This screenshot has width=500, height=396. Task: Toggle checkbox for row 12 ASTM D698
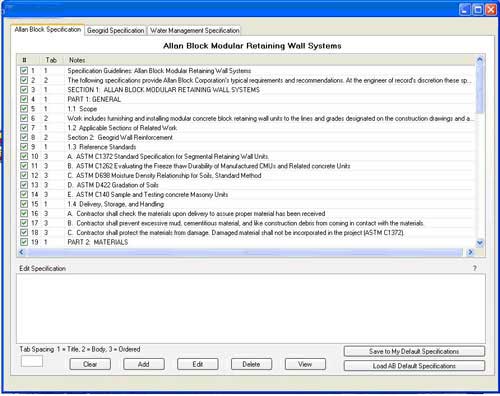(24, 175)
